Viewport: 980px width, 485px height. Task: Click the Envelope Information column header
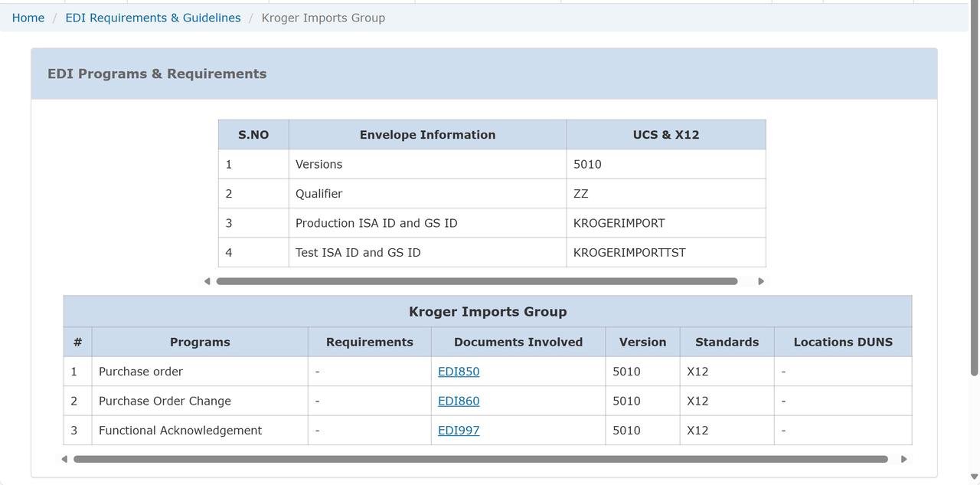click(427, 135)
